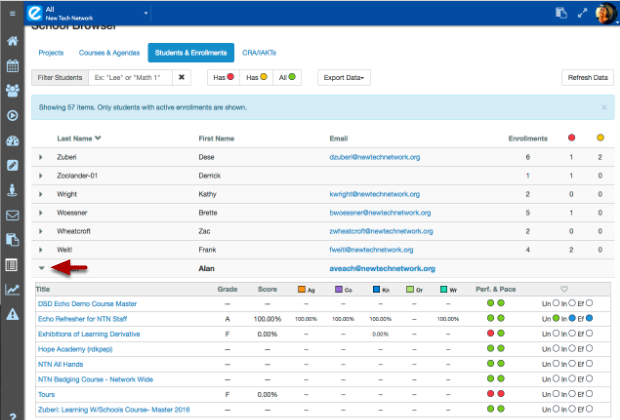Select In radio for Echo Refresher course
This screenshot has width=620, height=420.
[572, 318]
